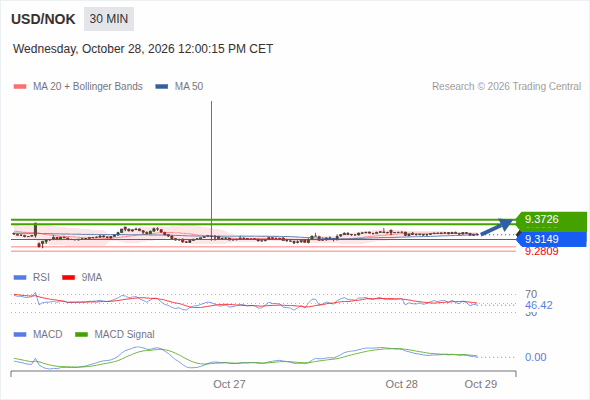
Task: Click the MA 50 blue legend swatch
Action: (162, 87)
